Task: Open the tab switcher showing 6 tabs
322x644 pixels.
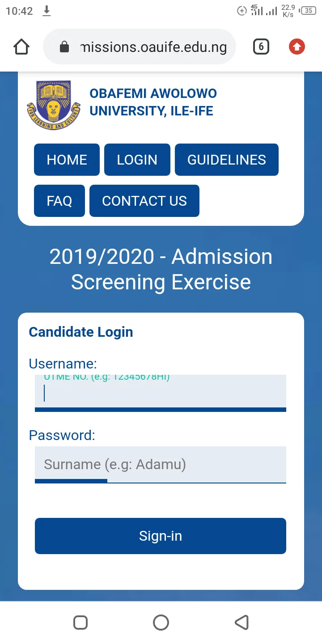Action: click(x=261, y=47)
